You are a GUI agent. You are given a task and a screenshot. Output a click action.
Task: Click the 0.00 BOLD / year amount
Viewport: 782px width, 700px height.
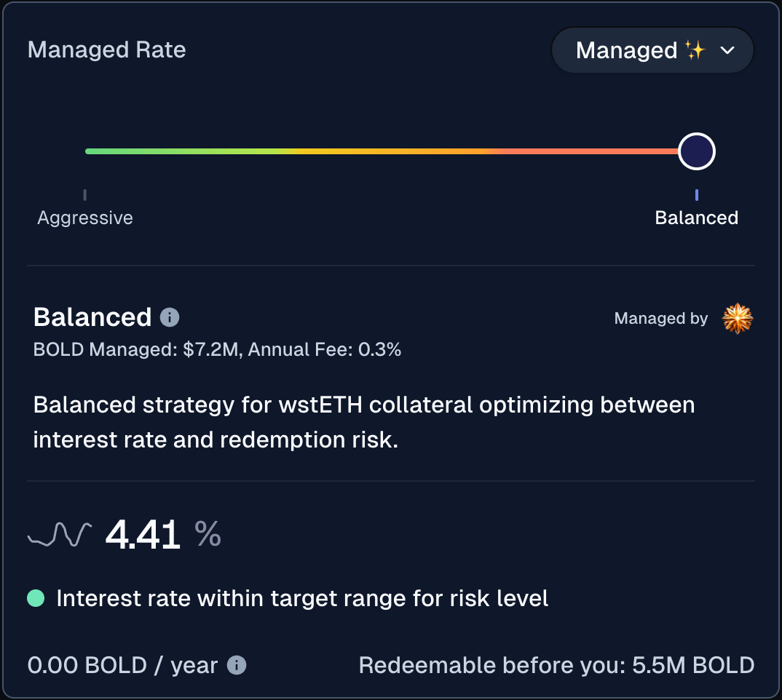click(x=122, y=665)
